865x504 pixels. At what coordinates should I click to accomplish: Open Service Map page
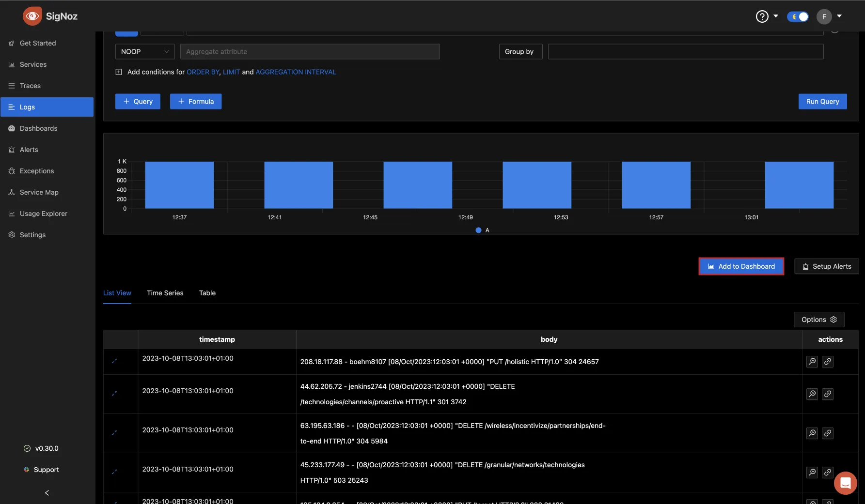47,192
